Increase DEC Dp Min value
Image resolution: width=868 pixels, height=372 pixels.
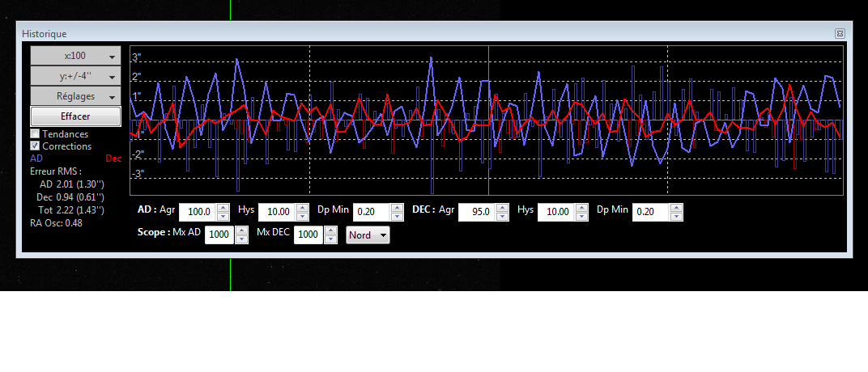click(x=676, y=208)
